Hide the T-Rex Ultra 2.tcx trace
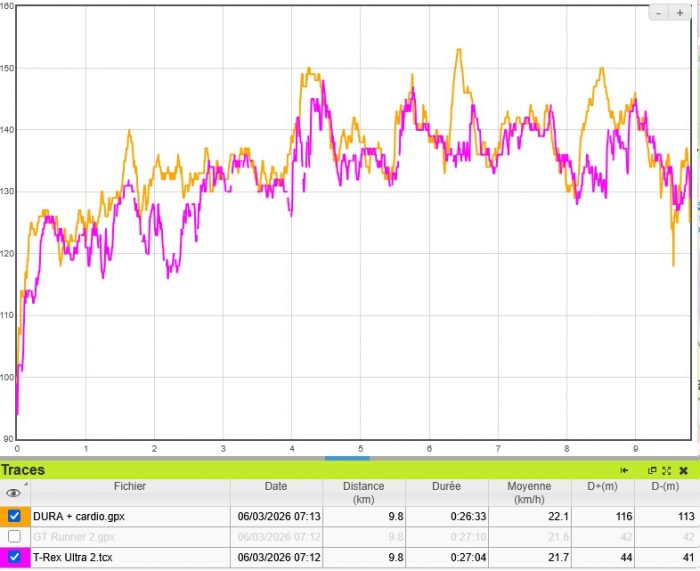 [x=14, y=557]
